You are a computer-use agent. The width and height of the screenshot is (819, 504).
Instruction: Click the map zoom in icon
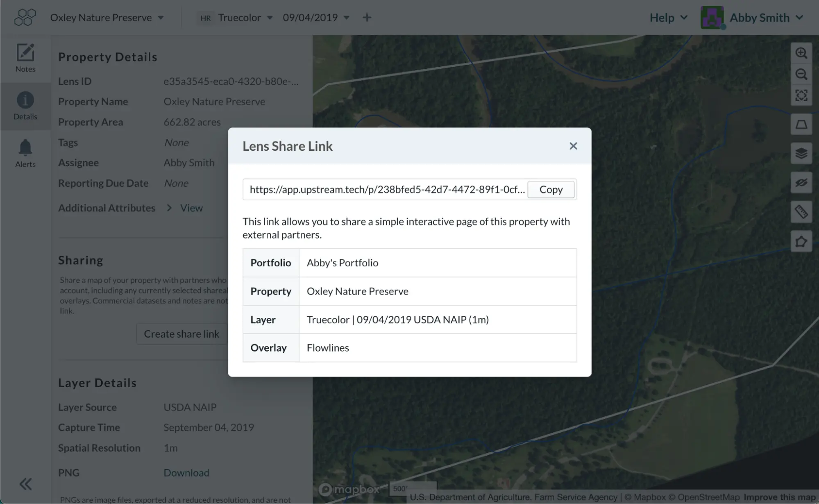coord(801,53)
